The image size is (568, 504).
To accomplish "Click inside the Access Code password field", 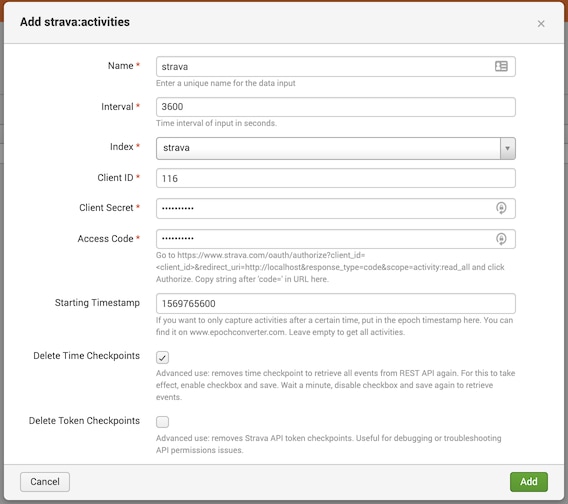I will 335,239.
